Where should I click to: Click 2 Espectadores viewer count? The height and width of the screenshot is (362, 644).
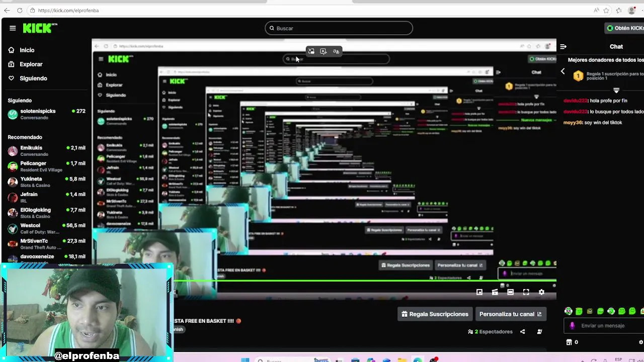[491, 332]
